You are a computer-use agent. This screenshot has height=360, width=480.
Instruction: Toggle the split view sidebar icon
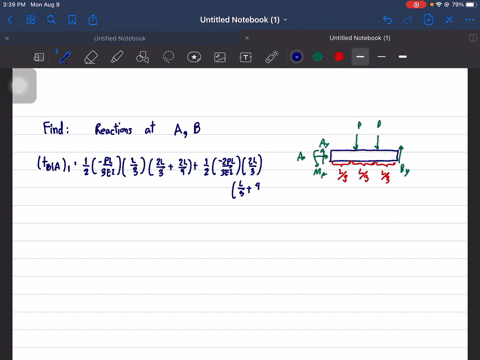pyautogui.click(x=473, y=38)
